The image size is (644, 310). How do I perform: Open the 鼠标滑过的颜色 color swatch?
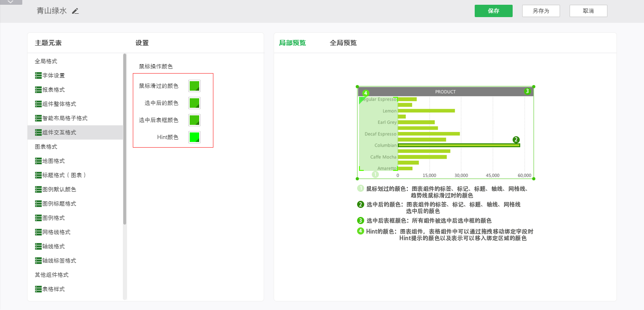pyautogui.click(x=194, y=86)
